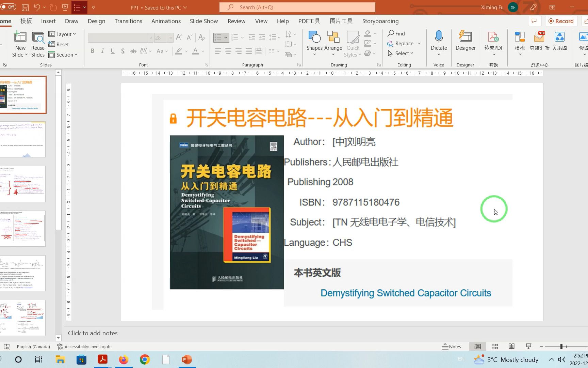588x368 pixels.
Task: Open the font size dropdown arrow
Action: (x=170, y=37)
